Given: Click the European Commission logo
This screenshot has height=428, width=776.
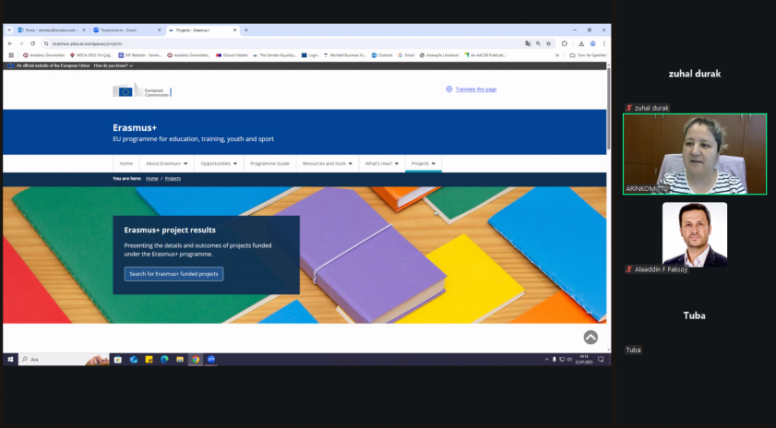Looking at the screenshot, I should point(141,90).
